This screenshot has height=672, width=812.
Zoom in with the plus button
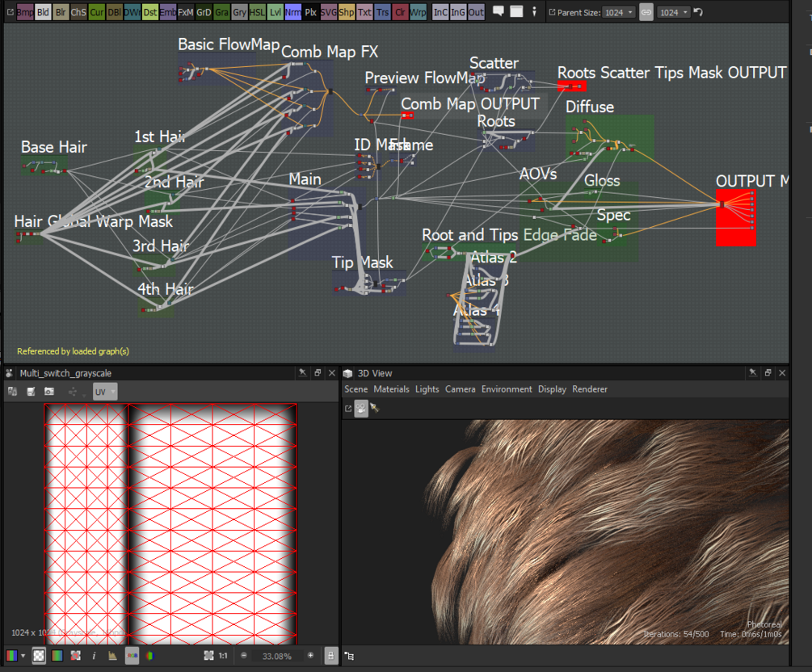click(311, 655)
